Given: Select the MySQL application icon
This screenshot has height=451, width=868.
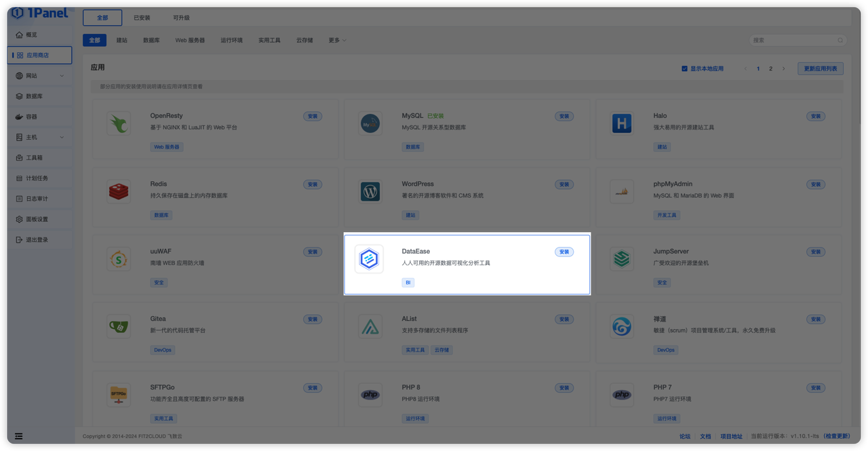Looking at the screenshot, I should (x=370, y=123).
